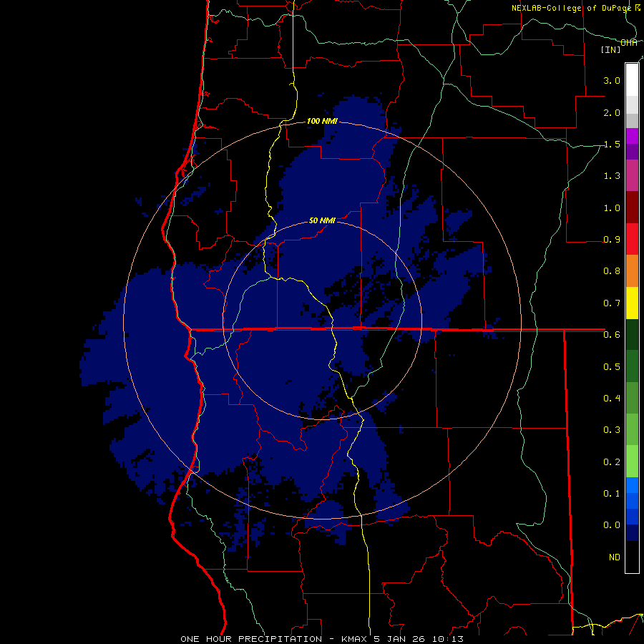Select the bright red swatch beside 0.9
The width and height of the screenshot is (644, 644).
(x=632, y=239)
